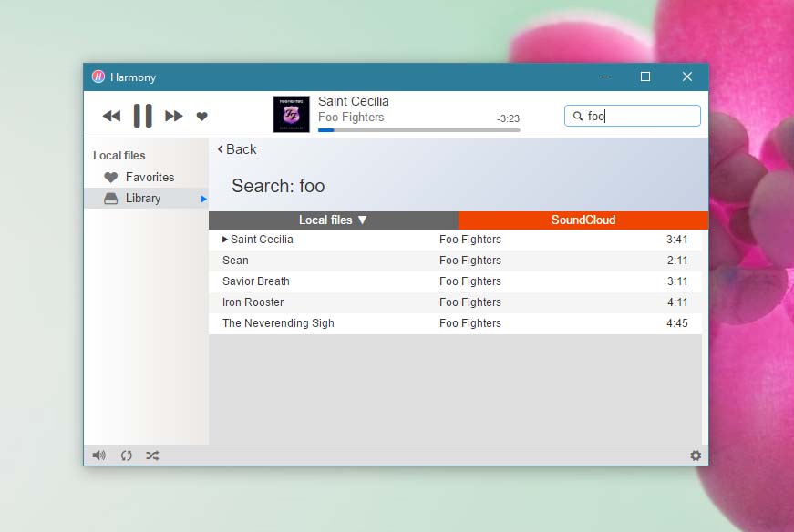Toggle shuffle mode in bottom bar
Image resolution: width=794 pixels, height=532 pixels.
(152, 455)
